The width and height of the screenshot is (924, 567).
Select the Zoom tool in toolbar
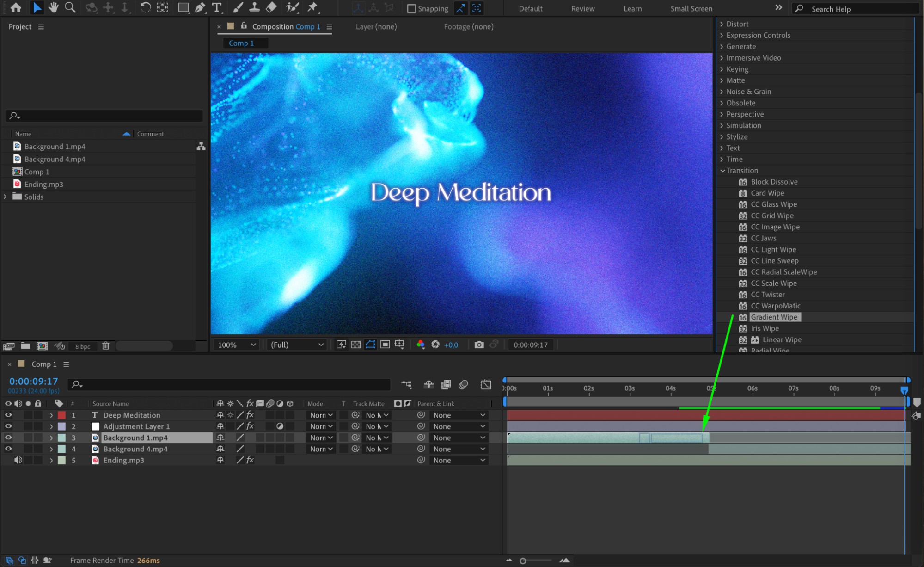pos(70,7)
